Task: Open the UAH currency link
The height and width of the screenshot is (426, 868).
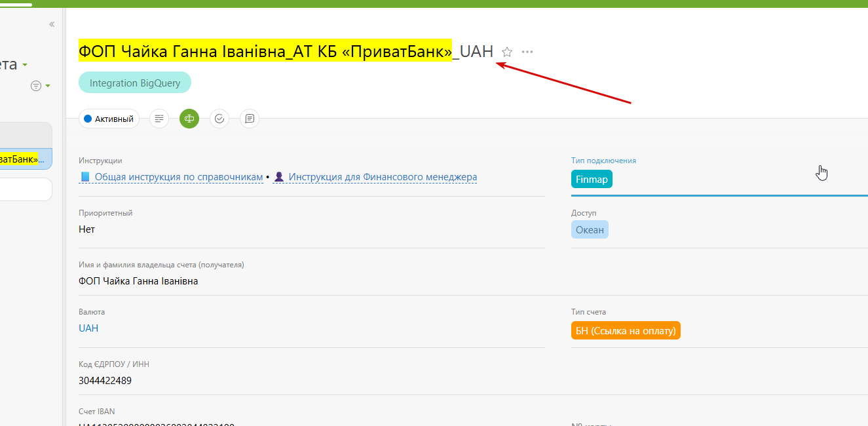Action: [x=88, y=328]
